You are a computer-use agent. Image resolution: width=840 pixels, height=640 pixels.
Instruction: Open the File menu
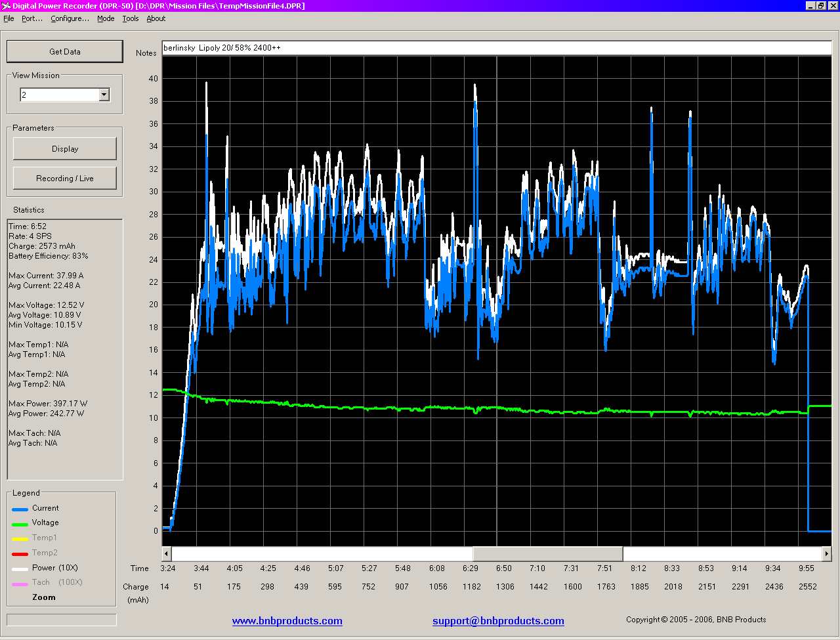(x=9, y=18)
